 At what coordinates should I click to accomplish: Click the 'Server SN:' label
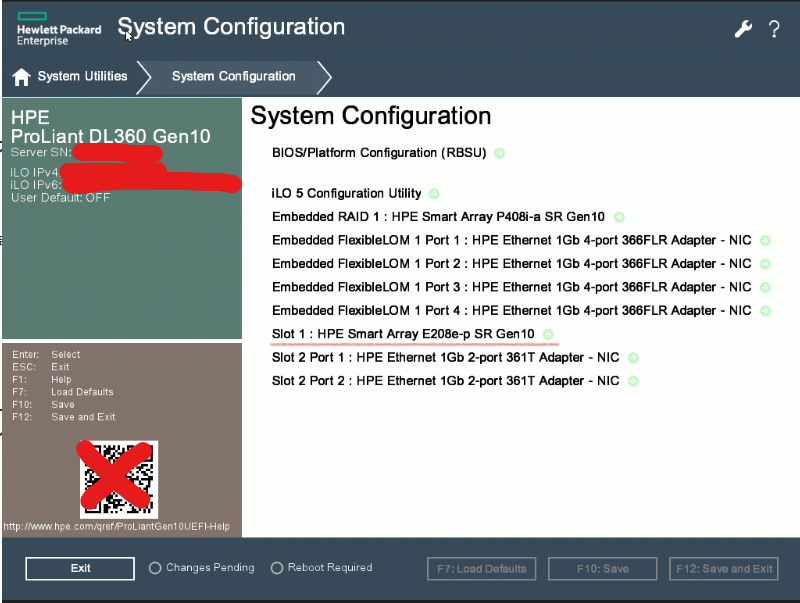coord(41,153)
